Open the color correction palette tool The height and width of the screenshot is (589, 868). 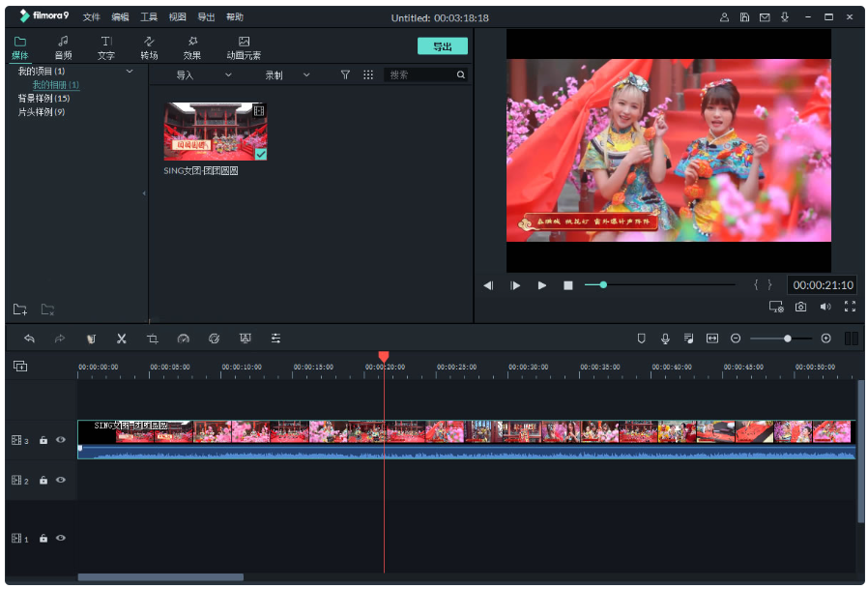(x=215, y=339)
